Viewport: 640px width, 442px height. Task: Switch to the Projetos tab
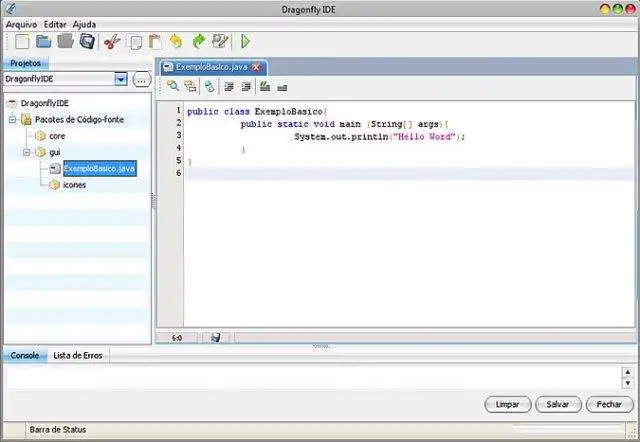pos(25,63)
